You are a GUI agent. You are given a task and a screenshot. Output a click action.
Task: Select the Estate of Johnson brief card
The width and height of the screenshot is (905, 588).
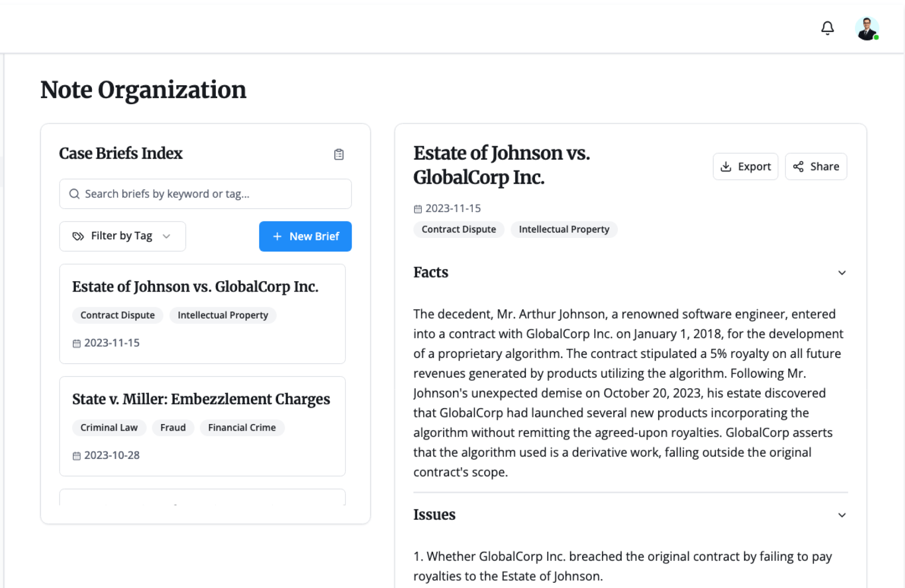click(202, 313)
